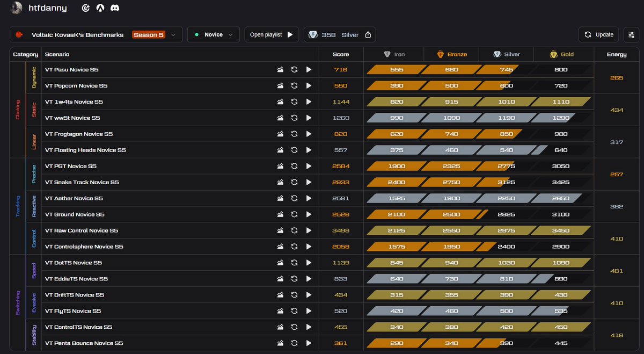Open the second profile link icon beside Discord
Screen dimensions: 644x354
click(100, 8)
